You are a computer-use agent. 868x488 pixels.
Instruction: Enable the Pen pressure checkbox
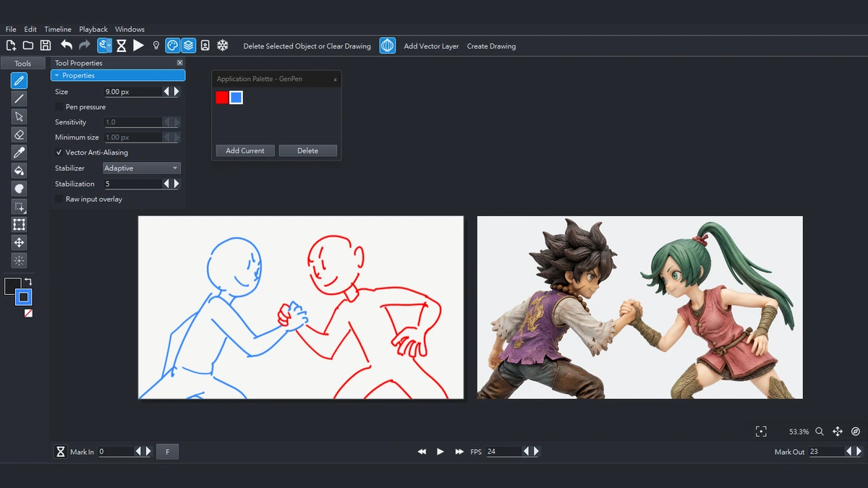click(59, 107)
